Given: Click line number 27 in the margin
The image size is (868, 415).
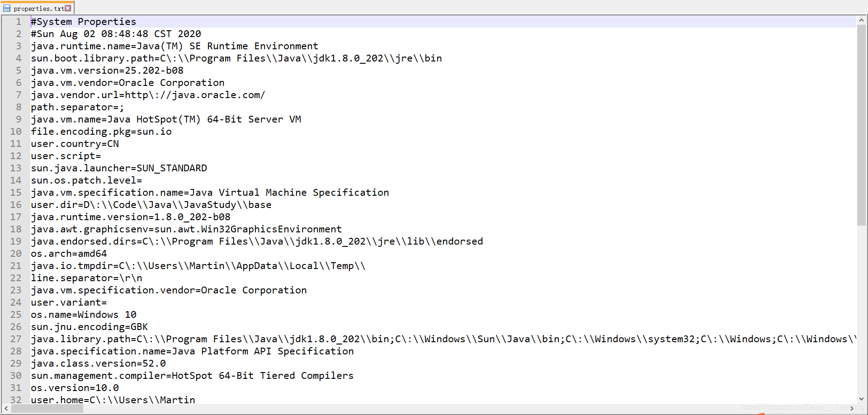Looking at the screenshot, I should pyautogui.click(x=16, y=339).
